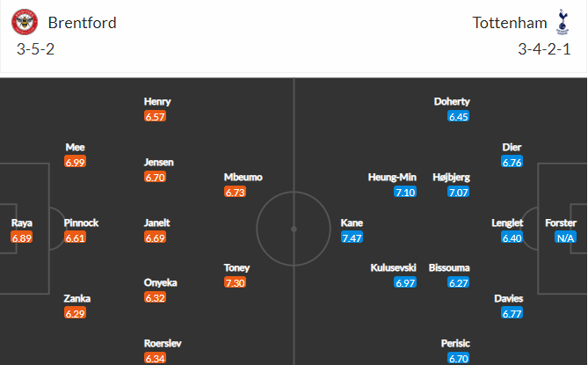Click the Brentford club crest icon
Viewport: 588px width, 365px height.
coord(25,22)
